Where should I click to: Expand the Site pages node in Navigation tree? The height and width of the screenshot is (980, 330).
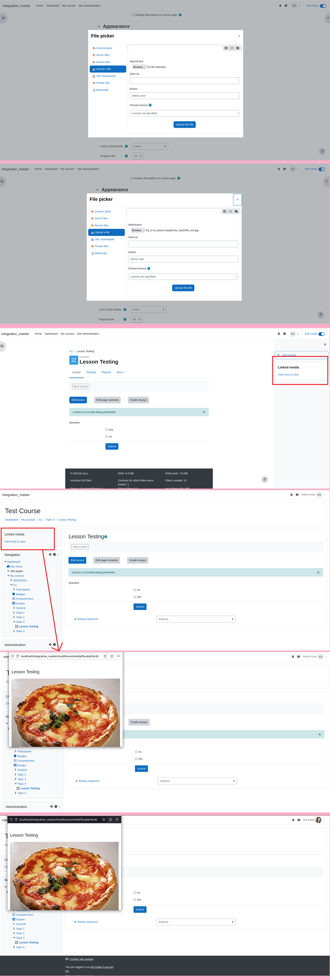[8, 571]
